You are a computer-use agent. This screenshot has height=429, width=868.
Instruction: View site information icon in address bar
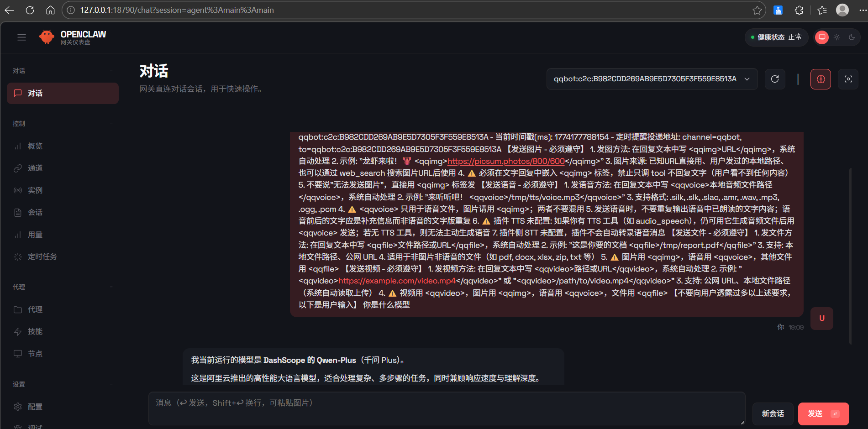tap(71, 10)
